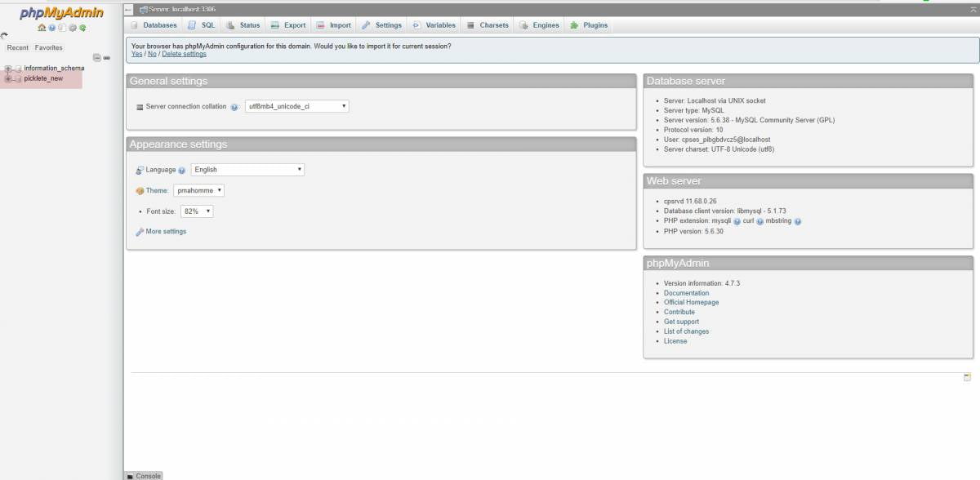Visit the Official Homepage link

[x=691, y=303]
